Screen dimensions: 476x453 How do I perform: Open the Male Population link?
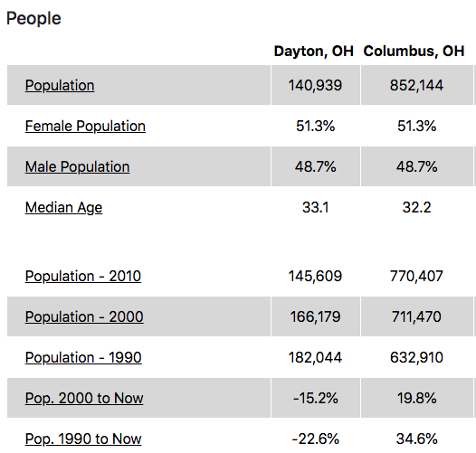78,166
